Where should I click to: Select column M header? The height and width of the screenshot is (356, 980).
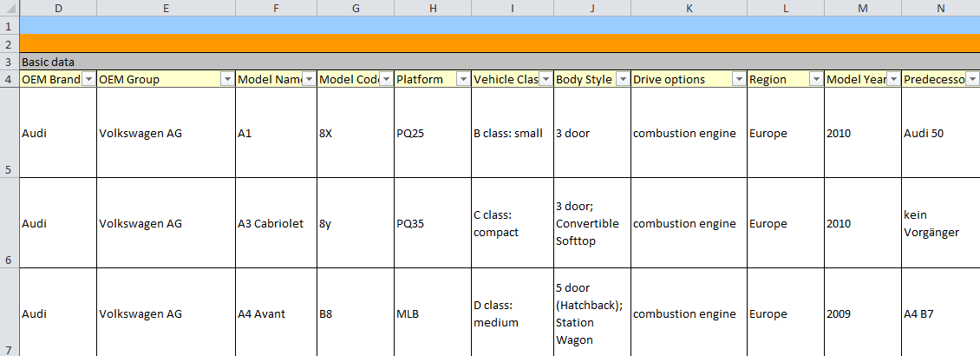coord(863,8)
